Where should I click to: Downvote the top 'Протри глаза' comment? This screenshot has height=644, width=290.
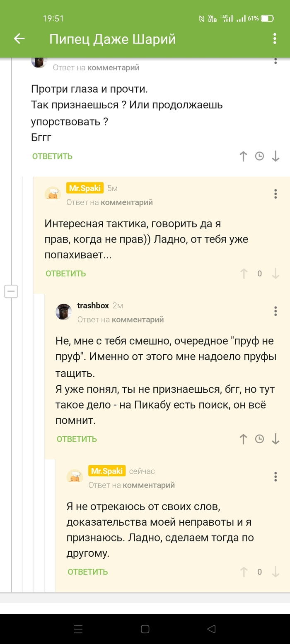(x=275, y=156)
